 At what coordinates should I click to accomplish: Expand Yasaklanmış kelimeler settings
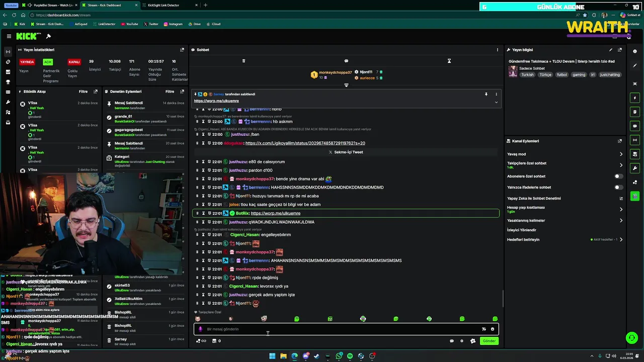621,220
